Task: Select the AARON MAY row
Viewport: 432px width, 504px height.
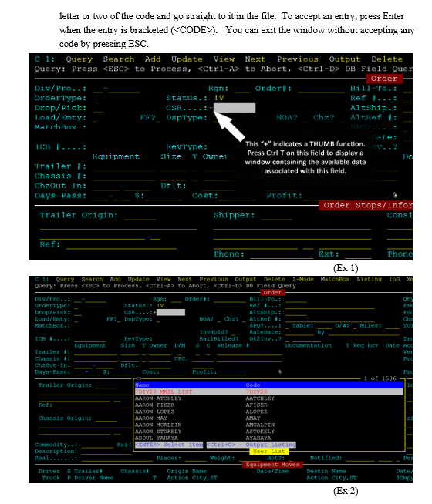Action: pos(268,418)
